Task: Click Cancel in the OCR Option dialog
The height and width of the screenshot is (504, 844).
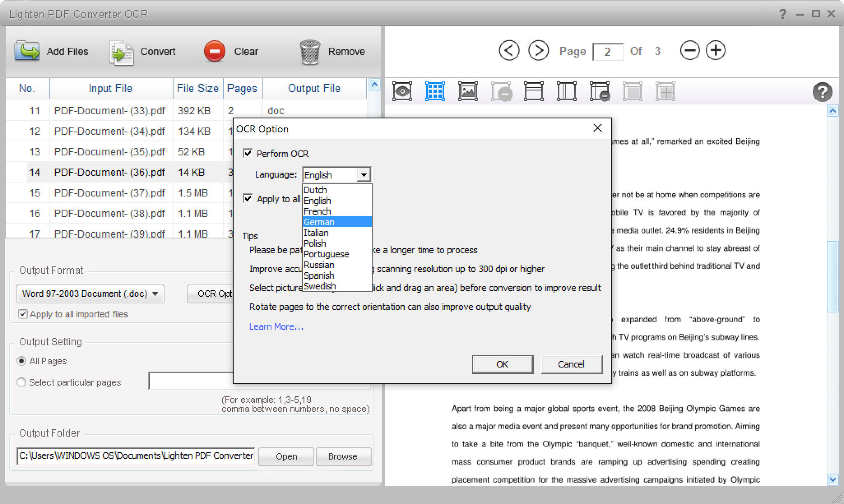Action: 571,364
